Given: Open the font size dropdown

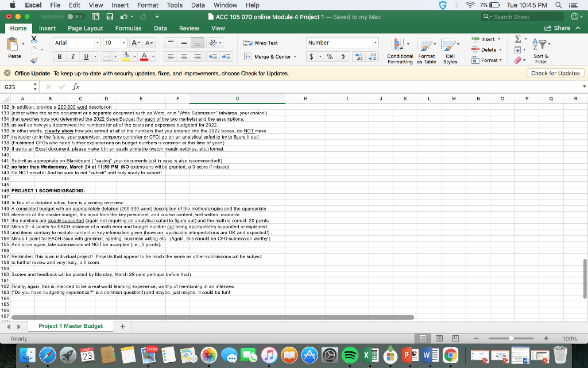Looking at the screenshot, I should (x=124, y=43).
